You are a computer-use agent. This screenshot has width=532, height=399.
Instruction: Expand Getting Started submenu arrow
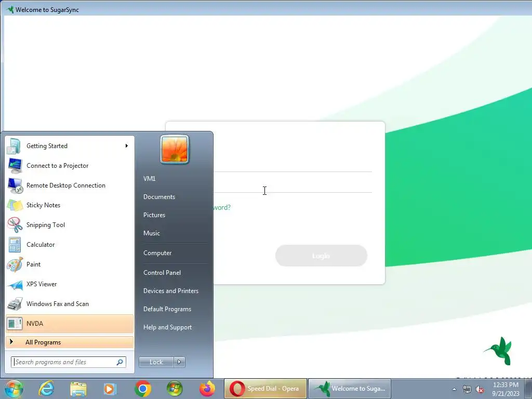click(x=127, y=146)
